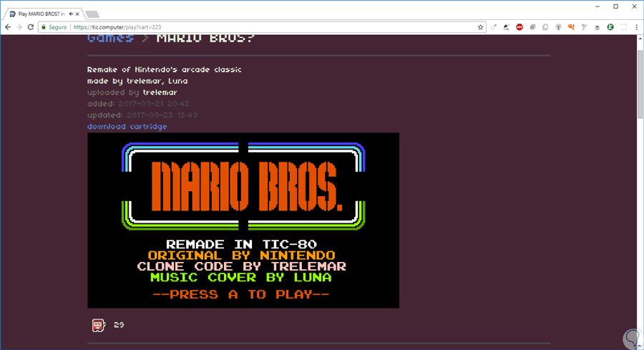Open the orange key extension icon
644x350 pixels.
(571, 27)
